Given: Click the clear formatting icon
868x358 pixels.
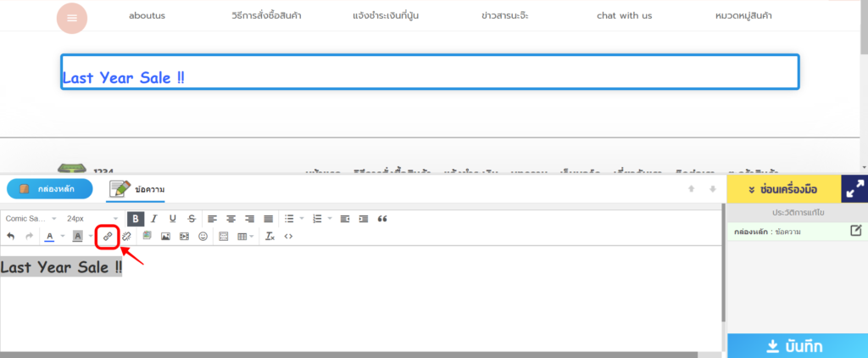Looking at the screenshot, I should click(270, 236).
